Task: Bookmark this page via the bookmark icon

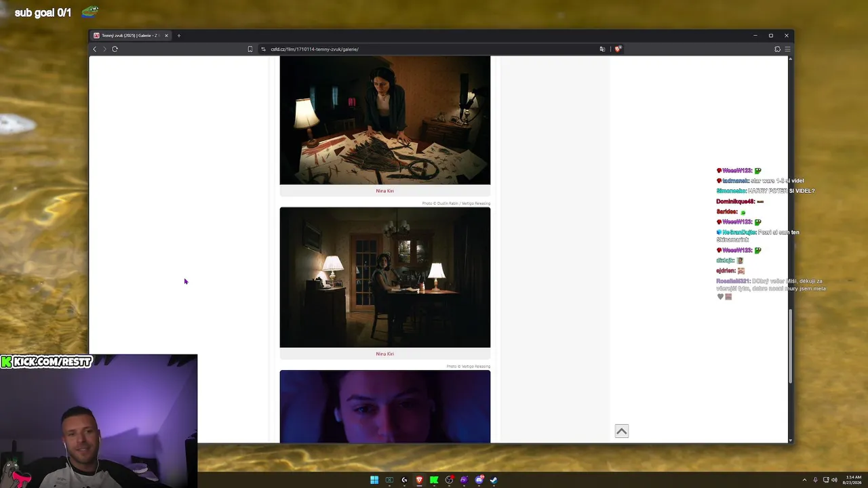Action: (x=250, y=49)
